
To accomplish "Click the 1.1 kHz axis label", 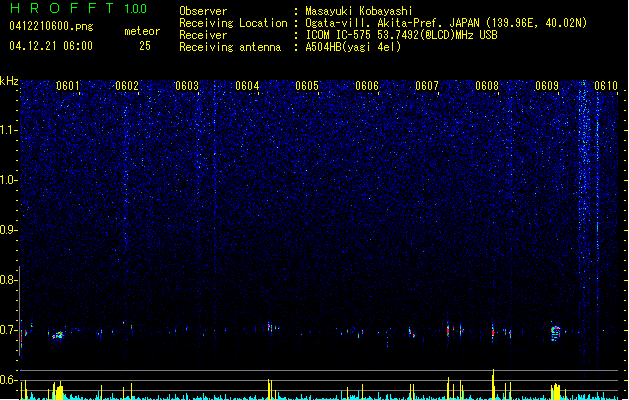I will [x=8, y=130].
